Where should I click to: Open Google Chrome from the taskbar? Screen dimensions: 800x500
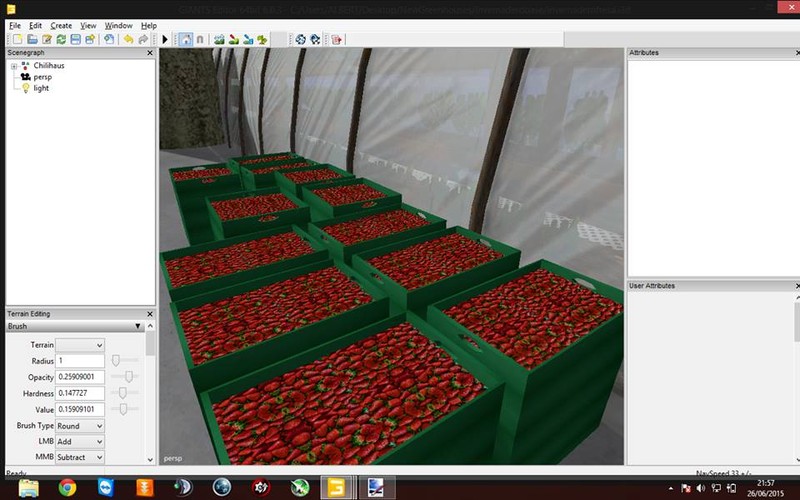point(67,487)
